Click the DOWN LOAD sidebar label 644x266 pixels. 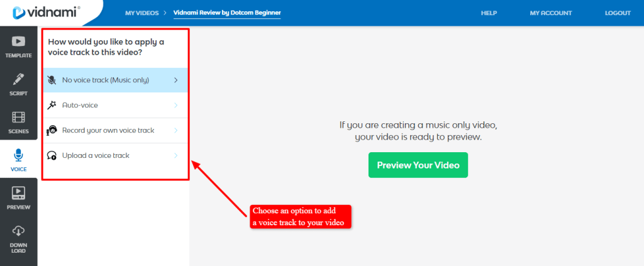click(18, 248)
